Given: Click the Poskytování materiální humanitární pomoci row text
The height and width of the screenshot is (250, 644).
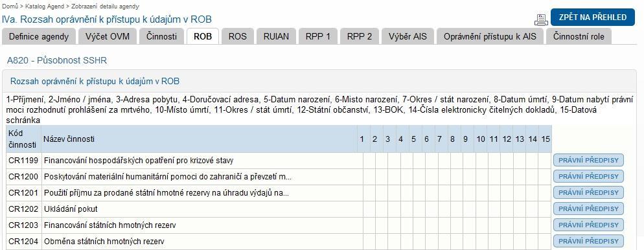Looking at the screenshot, I should point(168,177).
